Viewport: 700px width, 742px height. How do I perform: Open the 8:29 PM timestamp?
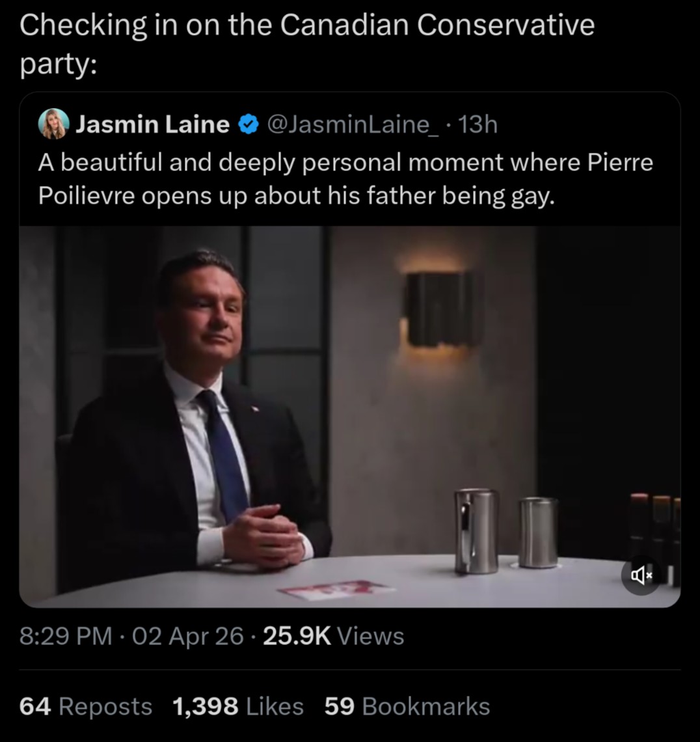(x=66, y=636)
